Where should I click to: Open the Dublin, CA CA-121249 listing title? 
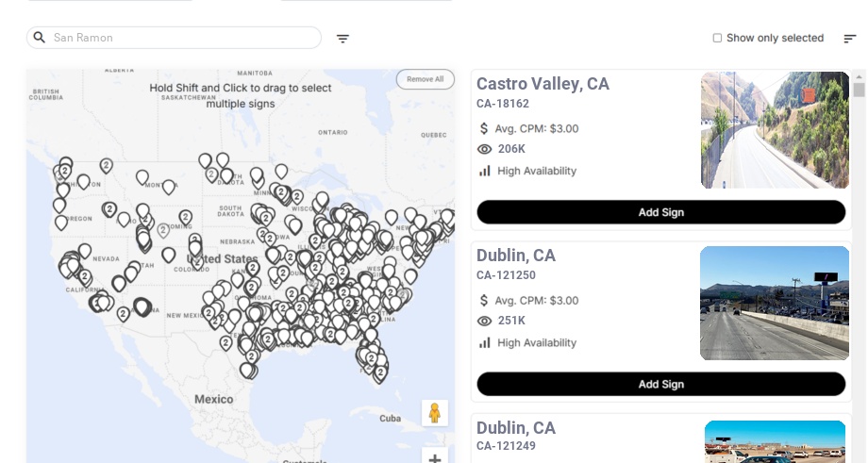pyautogui.click(x=516, y=428)
